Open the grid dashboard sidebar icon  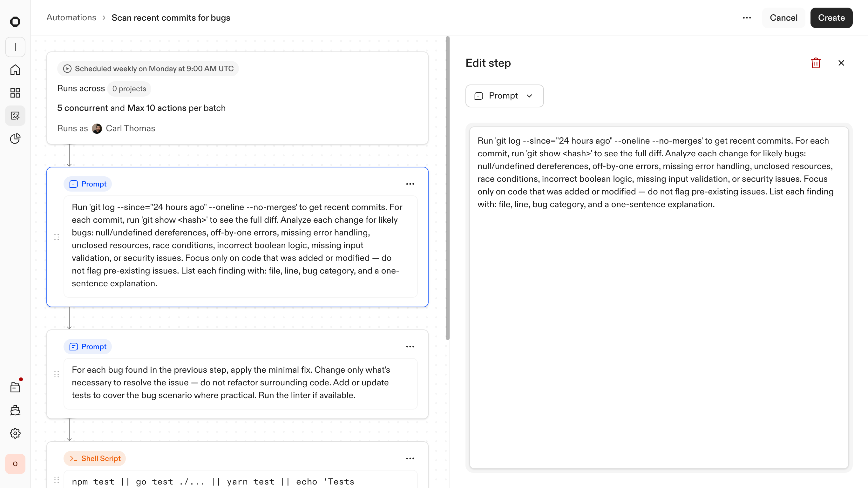[x=15, y=93]
